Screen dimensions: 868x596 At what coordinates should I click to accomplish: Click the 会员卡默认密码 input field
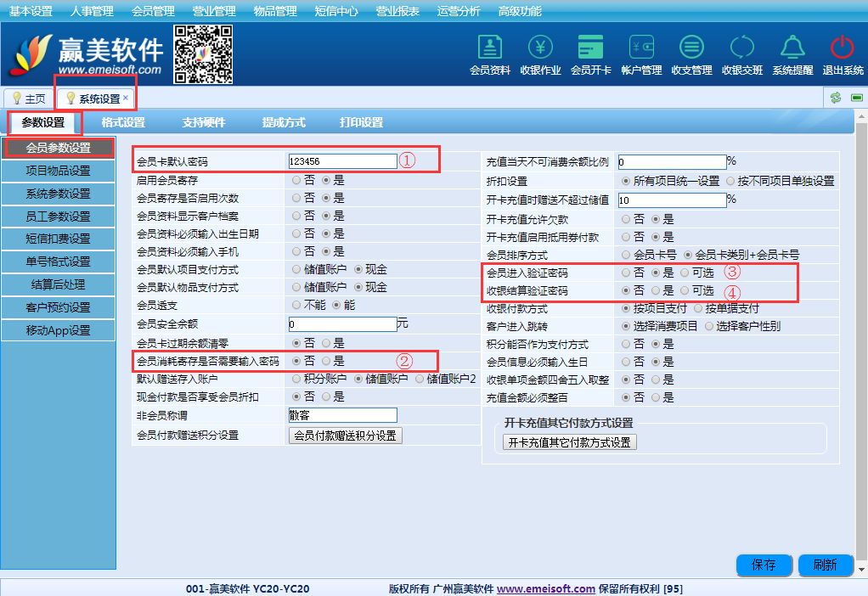tap(342, 160)
